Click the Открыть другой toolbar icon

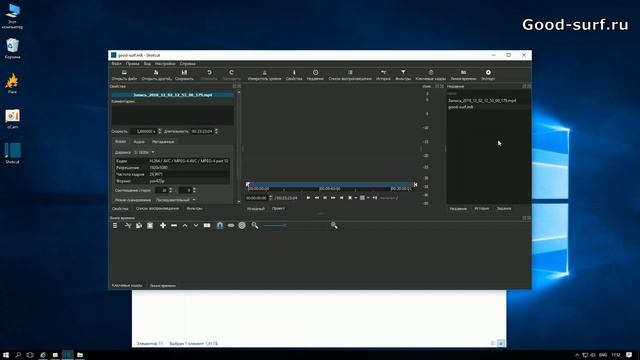click(x=156, y=75)
